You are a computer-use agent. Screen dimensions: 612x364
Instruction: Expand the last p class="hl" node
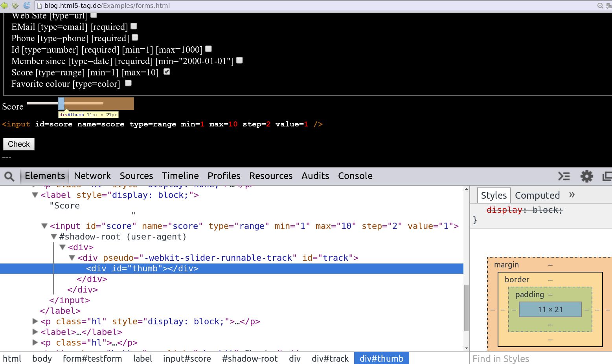(35, 342)
